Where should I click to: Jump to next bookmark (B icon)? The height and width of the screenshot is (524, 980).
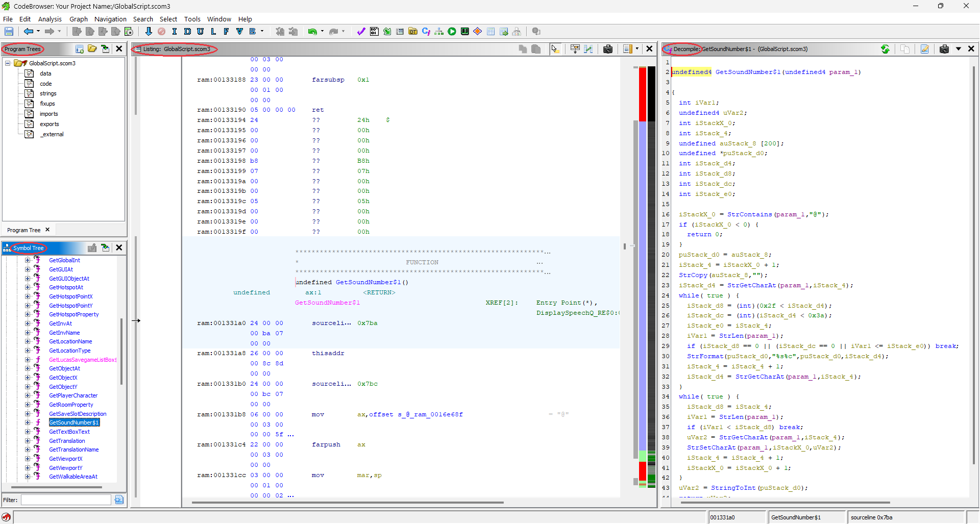click(x=253, y=32)
